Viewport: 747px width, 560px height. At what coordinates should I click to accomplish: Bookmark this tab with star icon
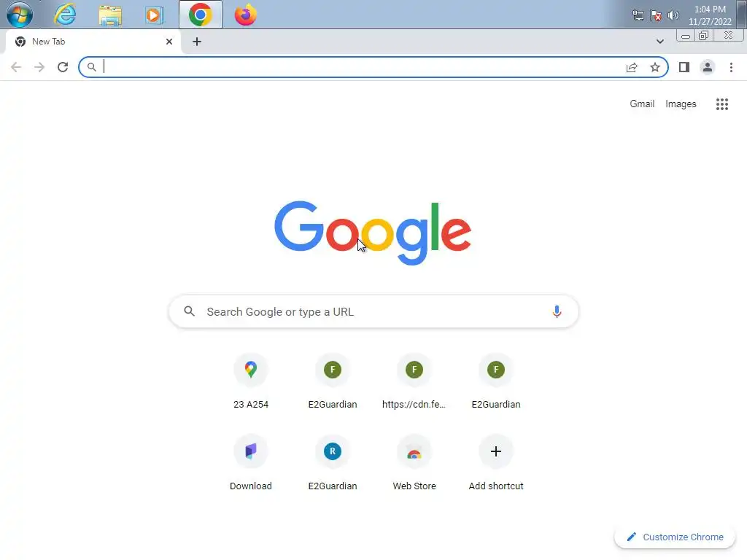[x=655, y=67]
